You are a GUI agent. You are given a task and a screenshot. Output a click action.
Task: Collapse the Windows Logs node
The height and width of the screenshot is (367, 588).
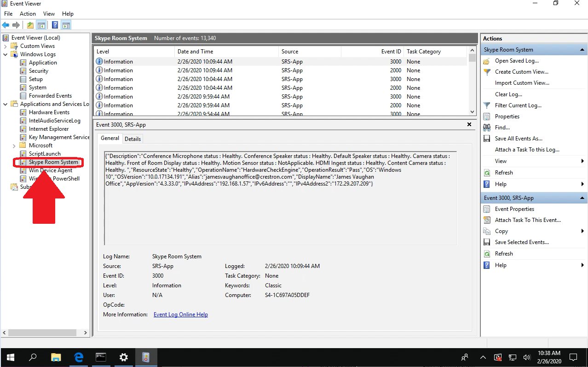tap(5, 54)
